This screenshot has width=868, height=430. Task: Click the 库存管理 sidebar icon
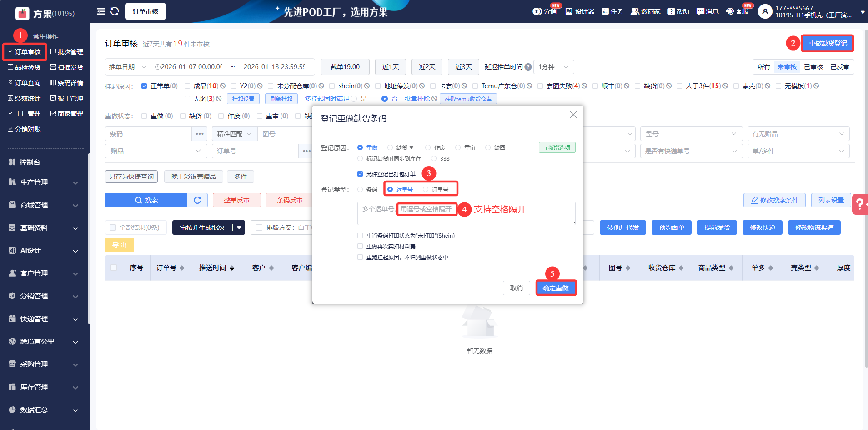click(12, 387)
